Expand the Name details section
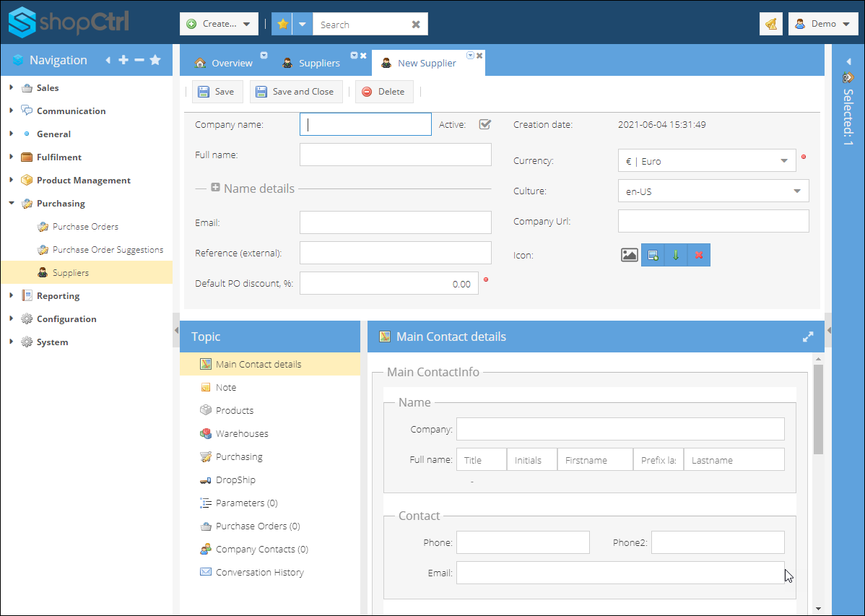 [x=216, y=188]
